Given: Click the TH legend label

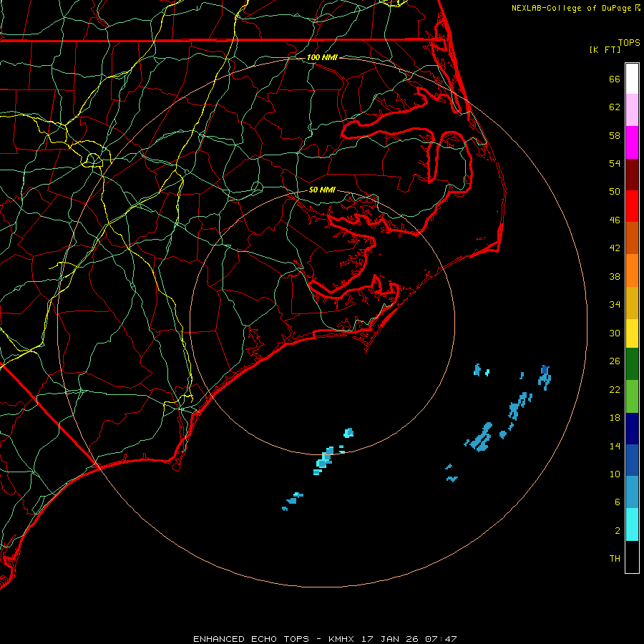Looking at the screenshot, I should [x=615, y=559].
